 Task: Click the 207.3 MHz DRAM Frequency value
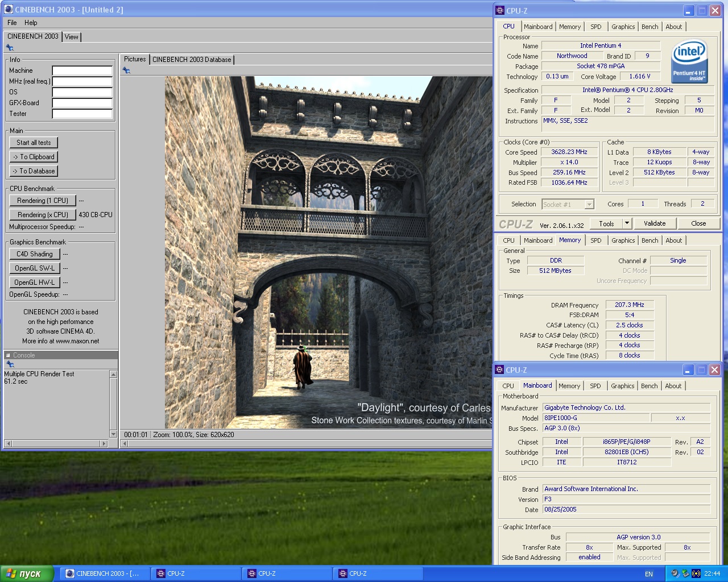click(629, 305)
